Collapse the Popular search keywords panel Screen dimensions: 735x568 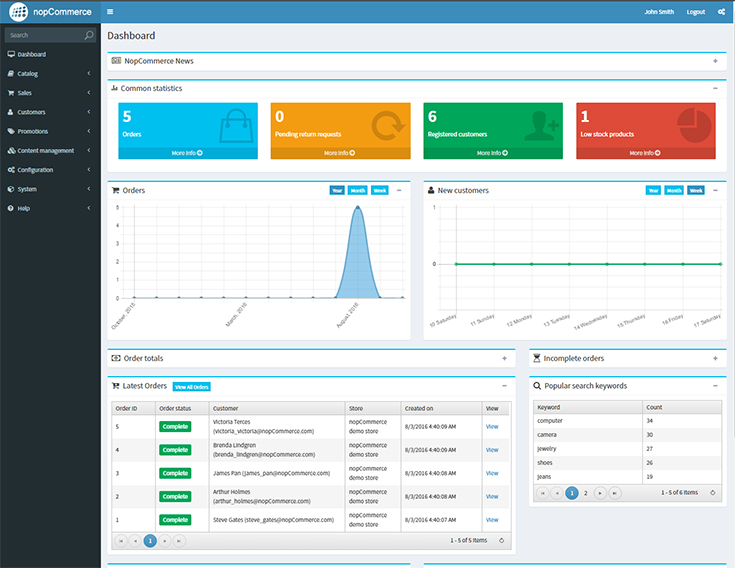pyautogui.click(x=715, y=386)
